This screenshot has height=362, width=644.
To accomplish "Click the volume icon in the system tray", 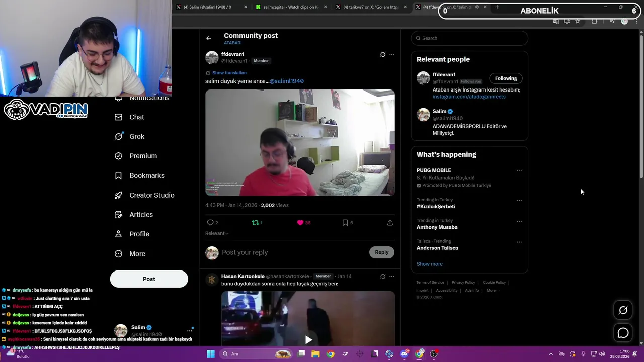I will (x=602, y=354).
